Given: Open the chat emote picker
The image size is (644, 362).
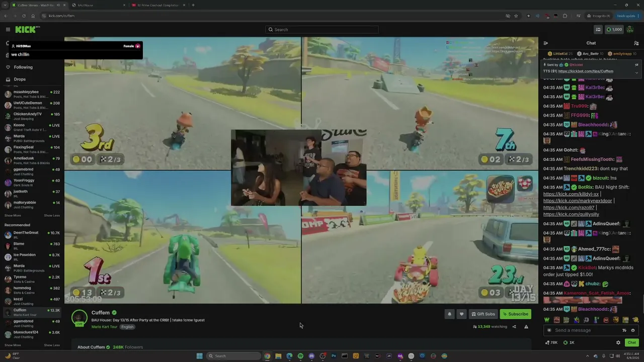Looking at the screenshot, I should (x=633, y=330).
